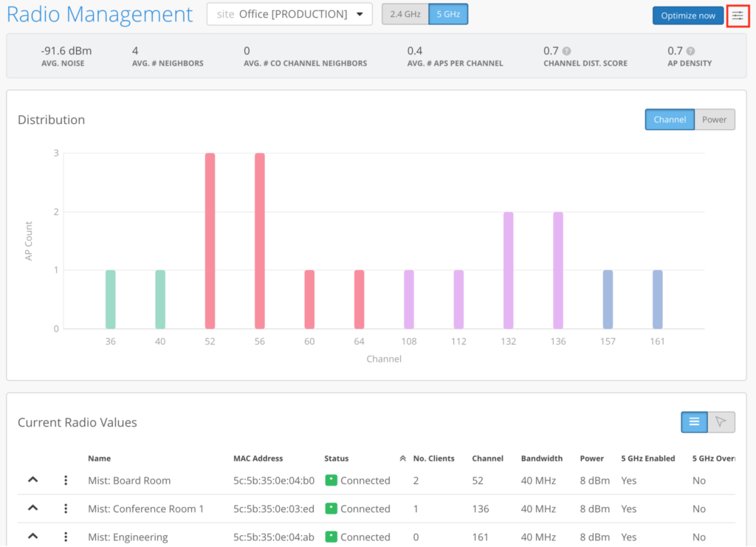
Task: Switch to location map view icon
Action: pyautogui.click(x=721, y=422)
